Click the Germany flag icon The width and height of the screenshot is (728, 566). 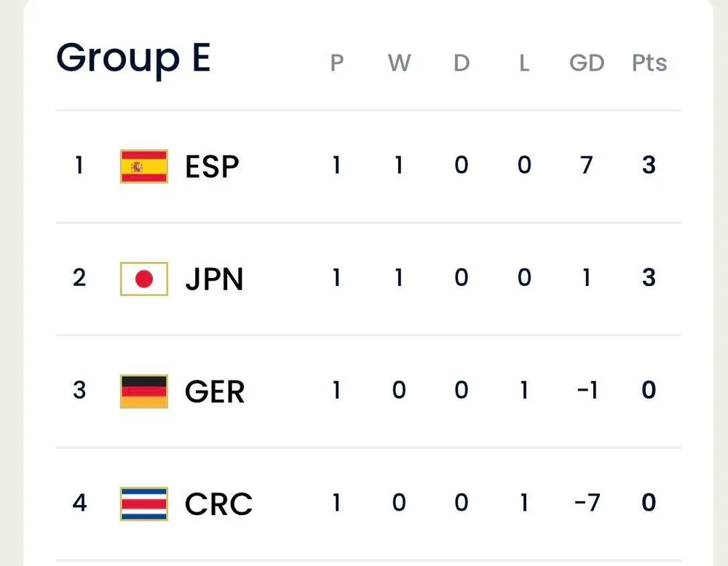pos(143,391)
